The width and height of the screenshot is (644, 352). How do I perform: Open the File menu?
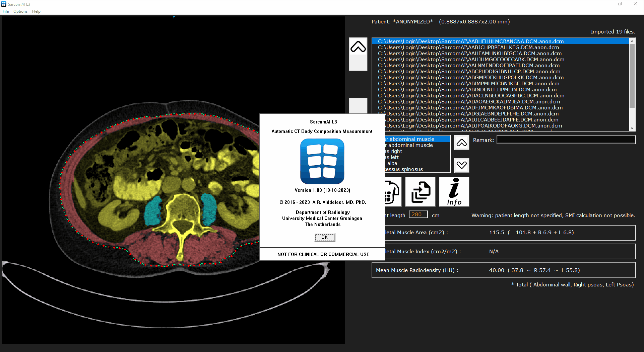click(x=6, y=11)
